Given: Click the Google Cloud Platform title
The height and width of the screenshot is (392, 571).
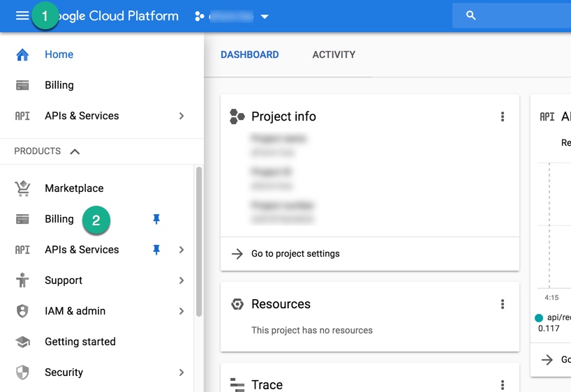Looking at the screenshot, I should point(118,16).
